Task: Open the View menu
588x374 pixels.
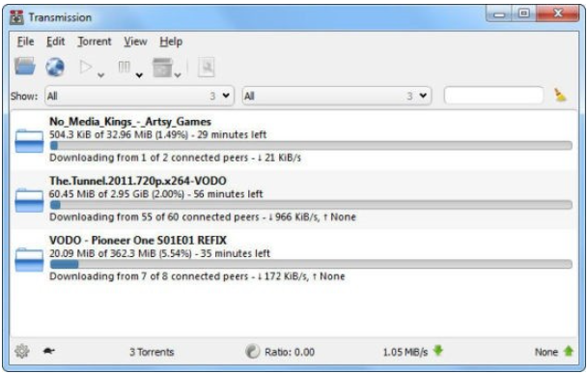Action: point(135,42)
